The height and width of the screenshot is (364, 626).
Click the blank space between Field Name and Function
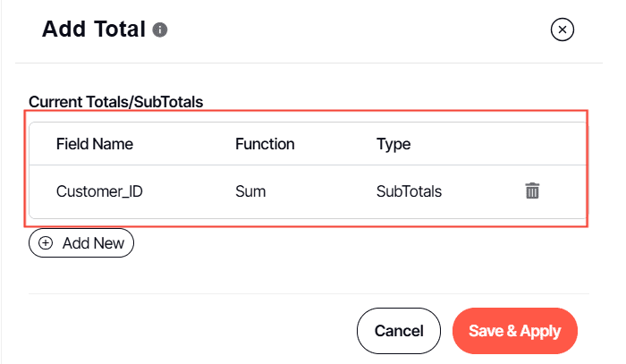pyautogui.click(x=183, y=143)
